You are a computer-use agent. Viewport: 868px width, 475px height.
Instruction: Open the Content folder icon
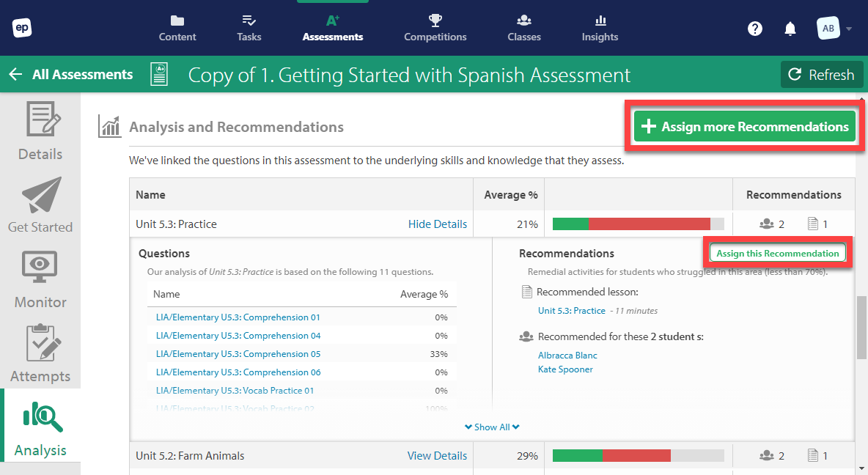177,21
